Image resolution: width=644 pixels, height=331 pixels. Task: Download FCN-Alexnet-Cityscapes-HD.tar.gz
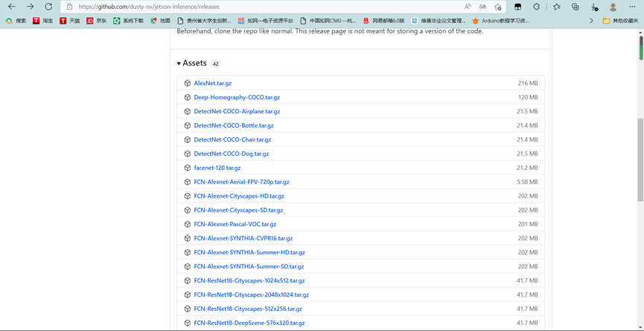[239, 196]
